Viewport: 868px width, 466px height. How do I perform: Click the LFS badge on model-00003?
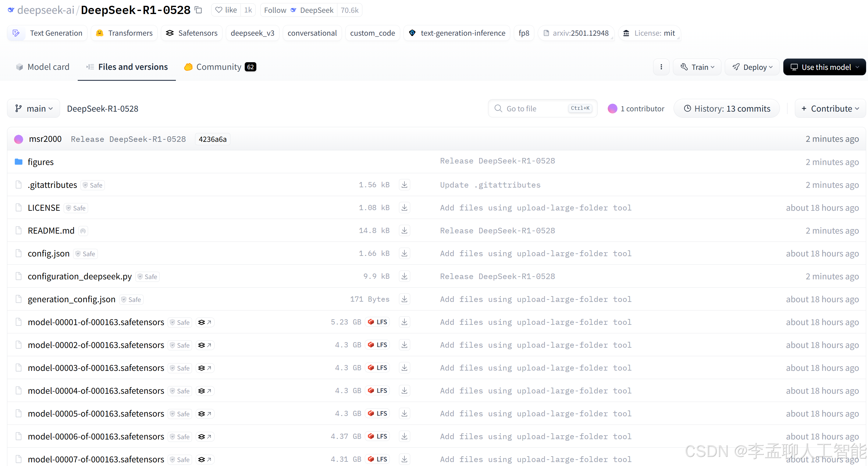(x=377, y=367)
